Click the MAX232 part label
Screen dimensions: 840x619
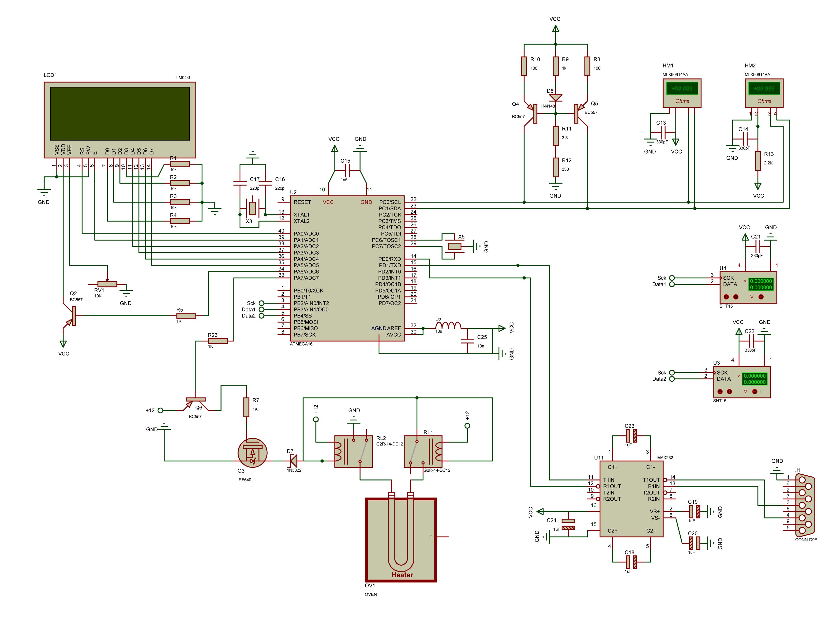tap(665, 458)
